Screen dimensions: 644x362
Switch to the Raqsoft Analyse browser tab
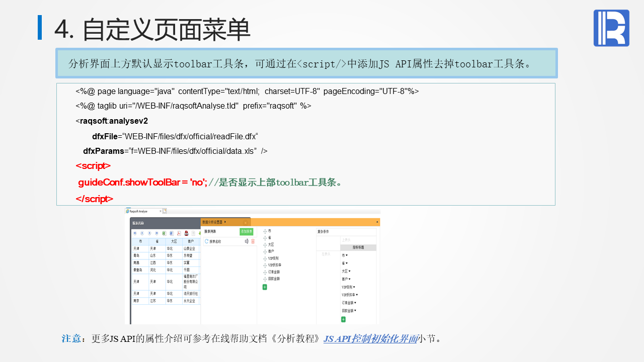coord(143,211)
